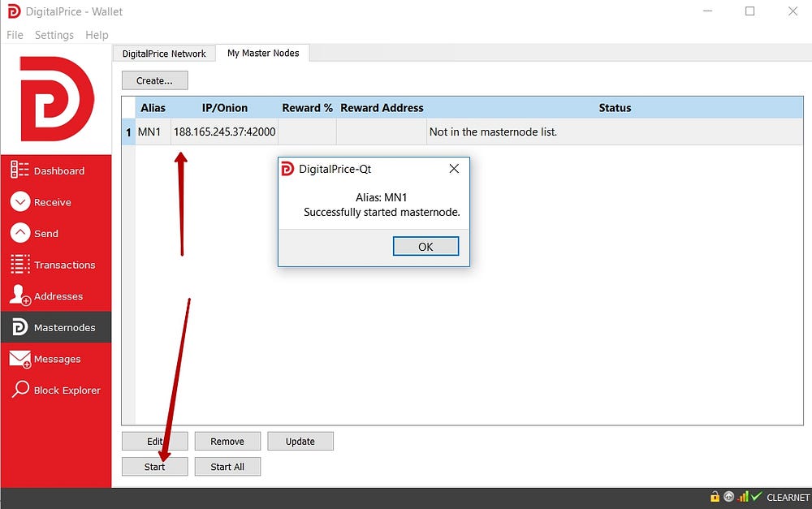Close the DigitalPrice Wallet window
The height and width of the screenshot is (509, 812).
(x=793, y=11)
